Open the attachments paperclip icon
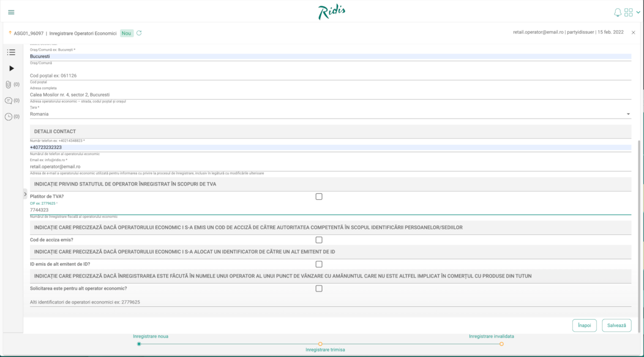Viewport: 644px width, 357px height. point(9,84)
